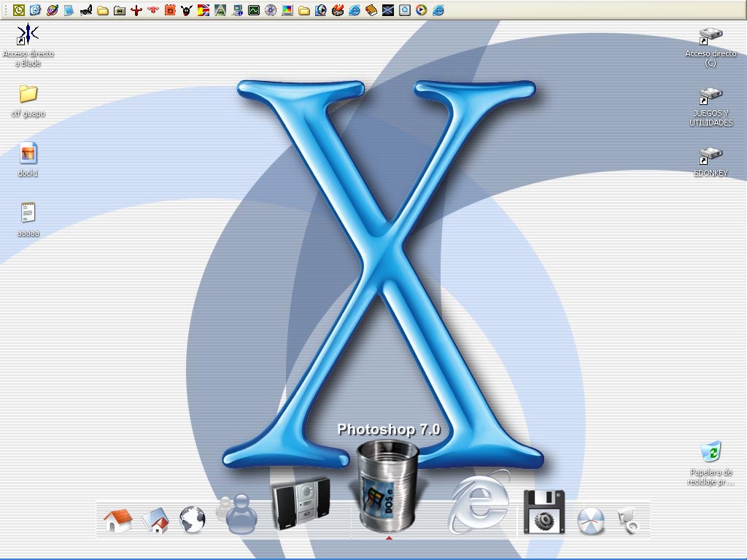Launch the colorful swirl planet icon in the top toolbar
Screen dimensions: 747x560
(x=52, y=10)
